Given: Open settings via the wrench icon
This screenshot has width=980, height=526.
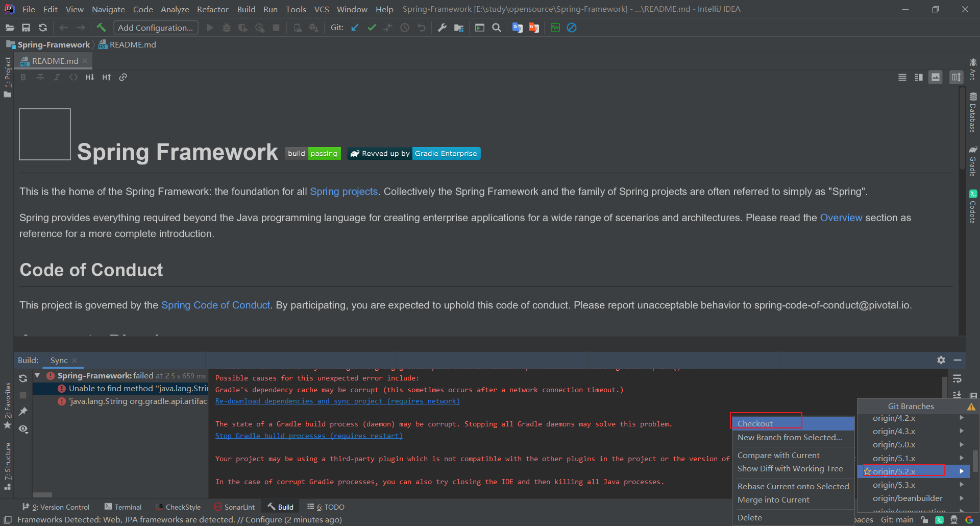Looking at the screenshot, I should [x=443, y=28].
